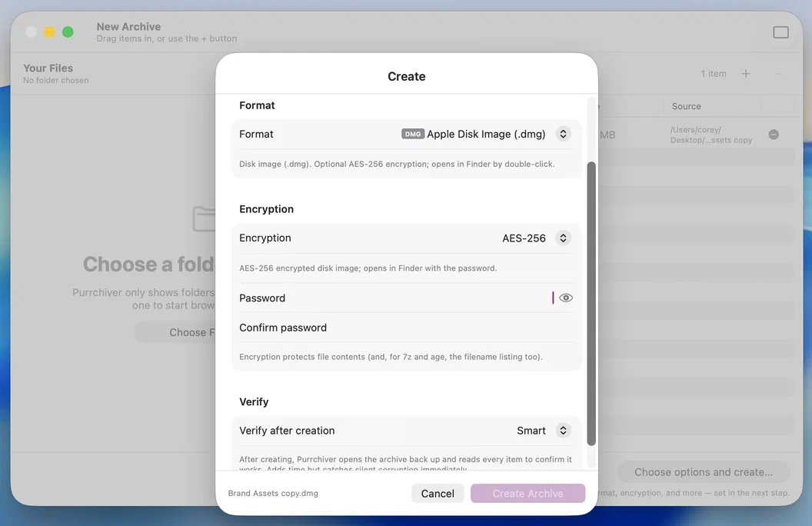Toggle sidebar panel icon in window title bar

tap(781, 32)
